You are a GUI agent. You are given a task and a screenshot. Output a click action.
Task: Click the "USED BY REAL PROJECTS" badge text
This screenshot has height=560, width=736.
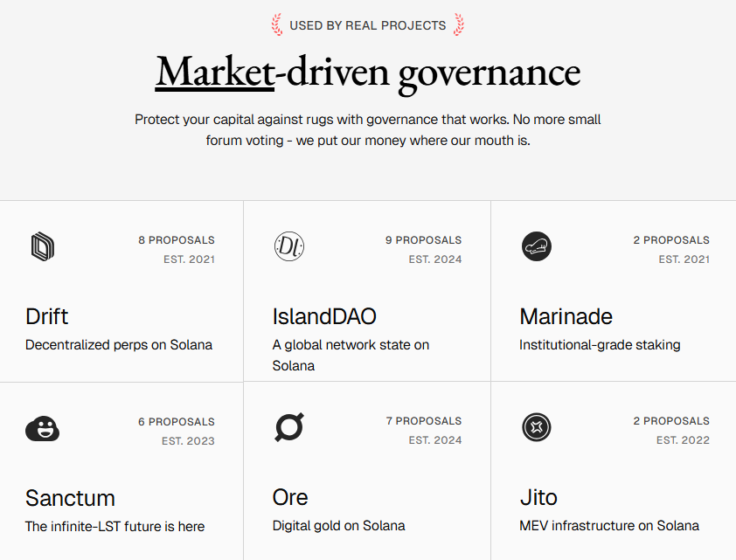tap(367, 25)
